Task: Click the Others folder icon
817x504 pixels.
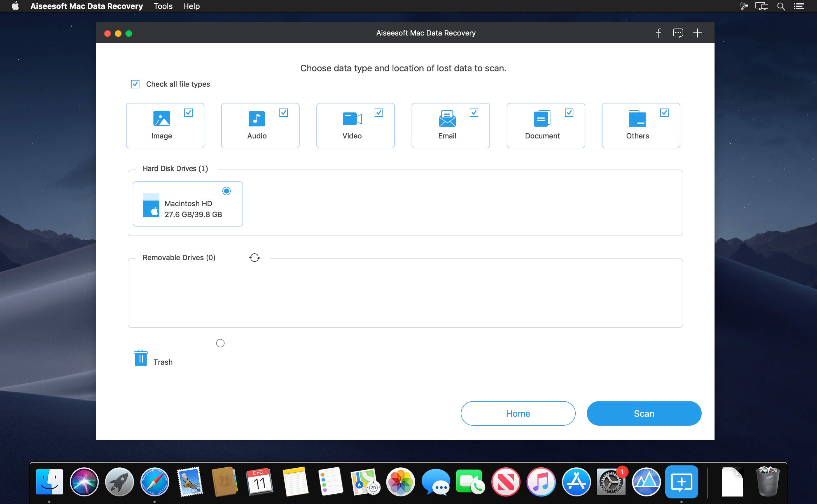Action: (x=637, y=119)
